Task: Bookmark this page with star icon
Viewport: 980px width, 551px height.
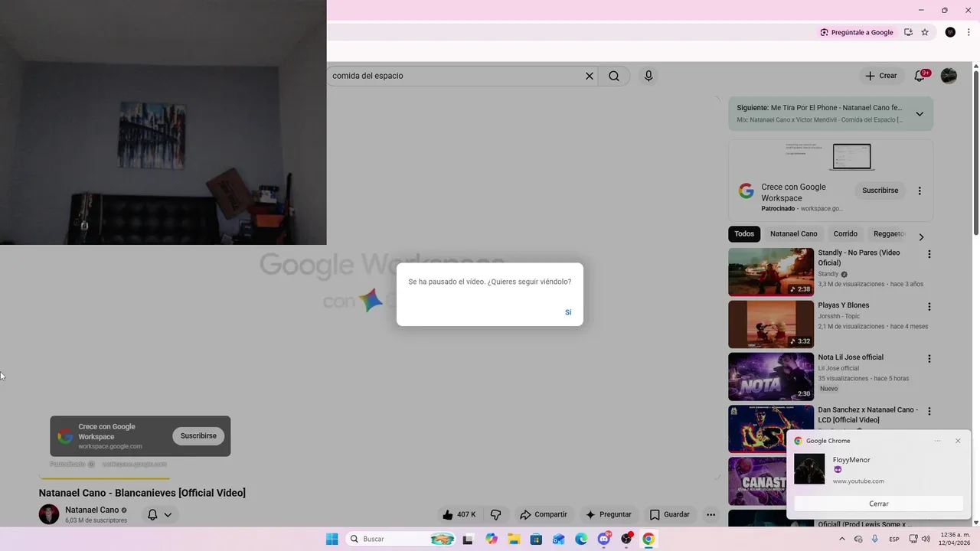Action: pyautogui.click(x=925, y=32)
